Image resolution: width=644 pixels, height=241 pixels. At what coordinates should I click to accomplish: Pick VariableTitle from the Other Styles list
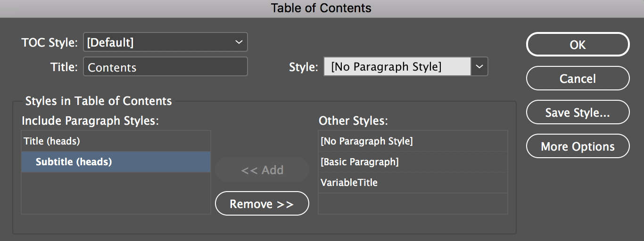click(x=413, y=183)
